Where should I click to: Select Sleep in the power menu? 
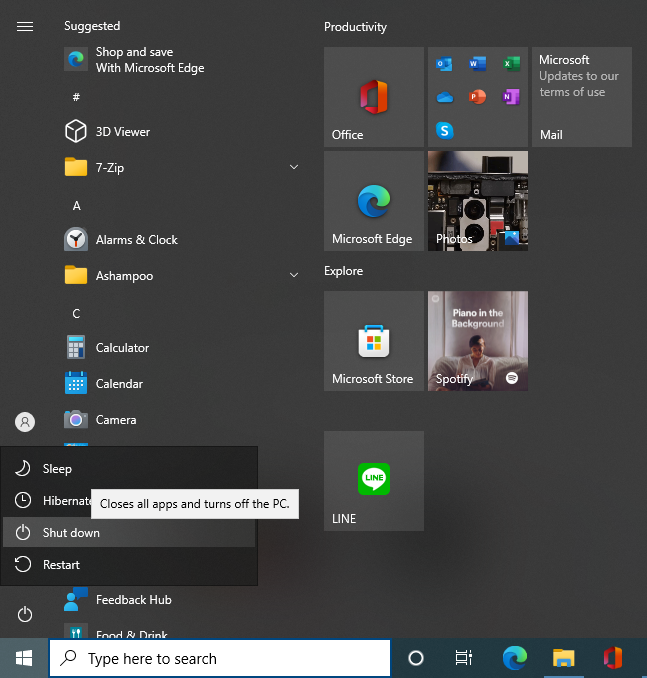pyautogui.click(x=129, y=469)
